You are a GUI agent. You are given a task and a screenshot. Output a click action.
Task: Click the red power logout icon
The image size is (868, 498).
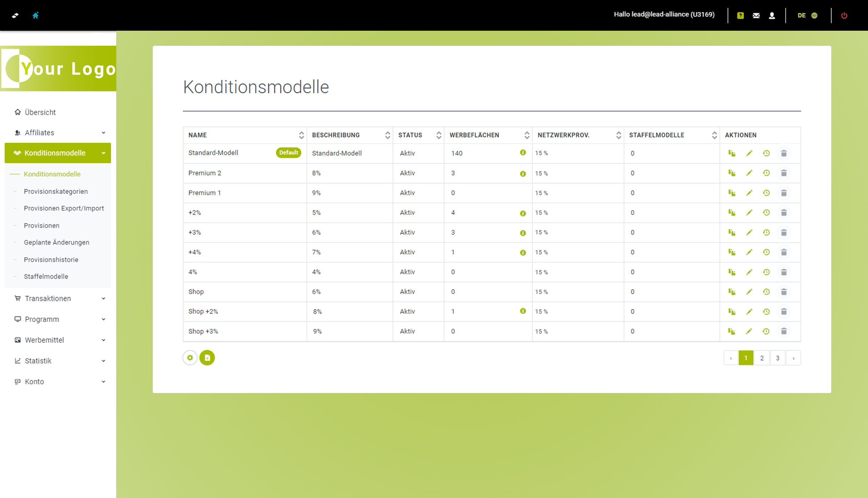click(x=844, y=15)
